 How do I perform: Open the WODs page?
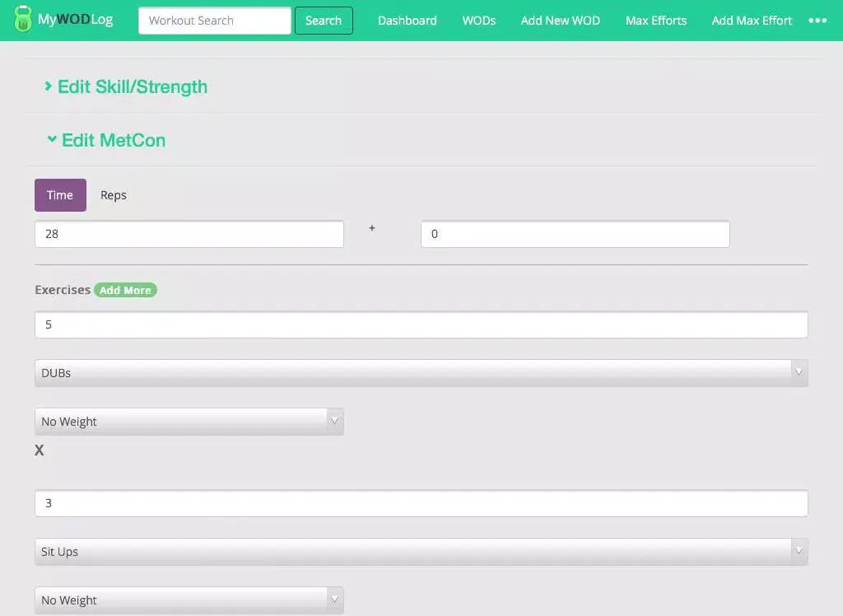[x=478, y=21]
